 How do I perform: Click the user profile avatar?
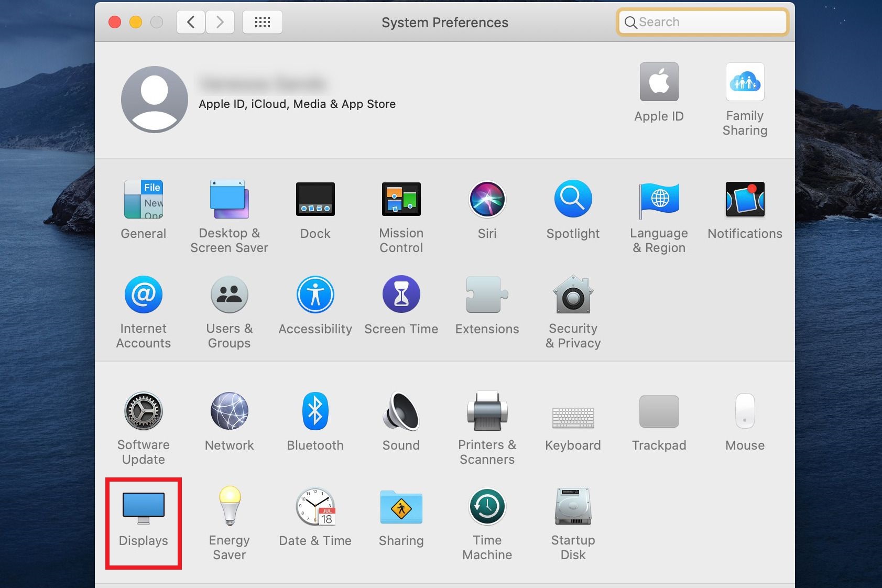coord(155,100)
